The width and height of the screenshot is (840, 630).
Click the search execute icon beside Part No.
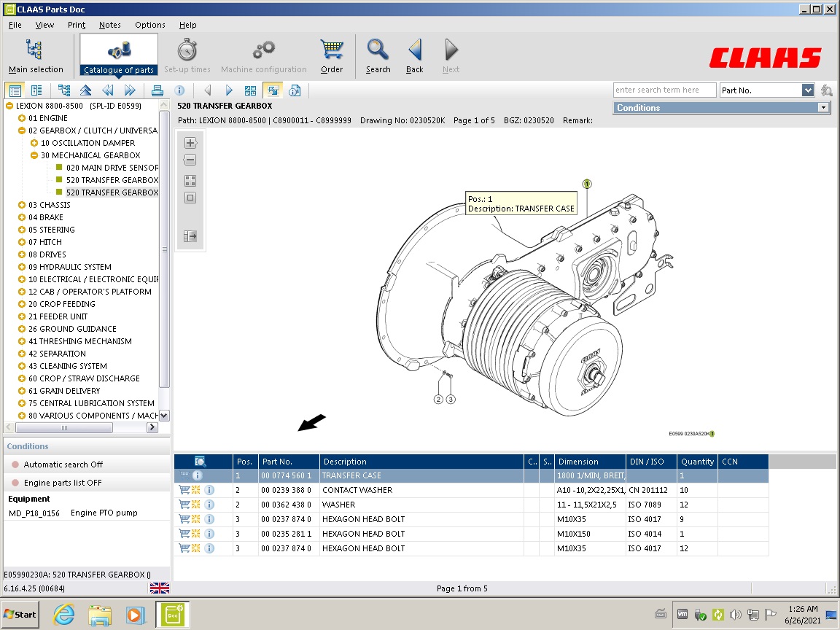click(x=827, y=90)
